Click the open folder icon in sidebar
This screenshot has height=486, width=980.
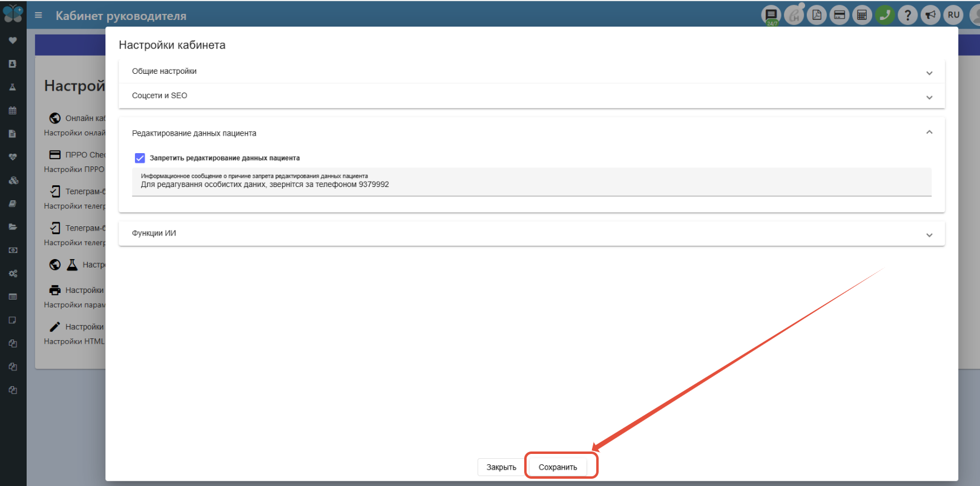click(x=13, y=227)
